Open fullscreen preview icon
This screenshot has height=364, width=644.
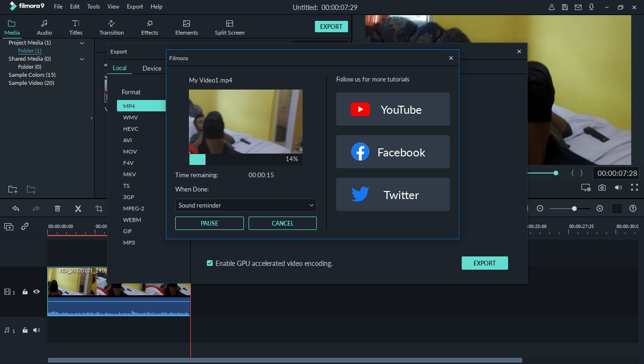coord(635,188)
